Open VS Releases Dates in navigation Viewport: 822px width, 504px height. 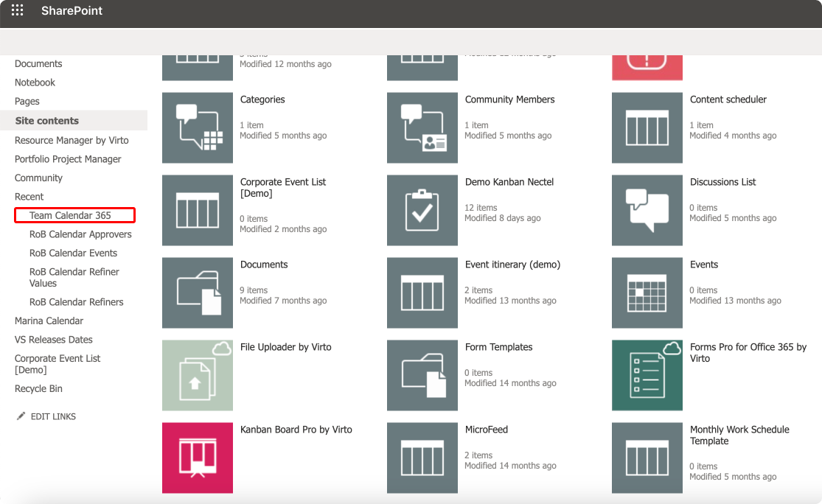(x=54, y=340)
